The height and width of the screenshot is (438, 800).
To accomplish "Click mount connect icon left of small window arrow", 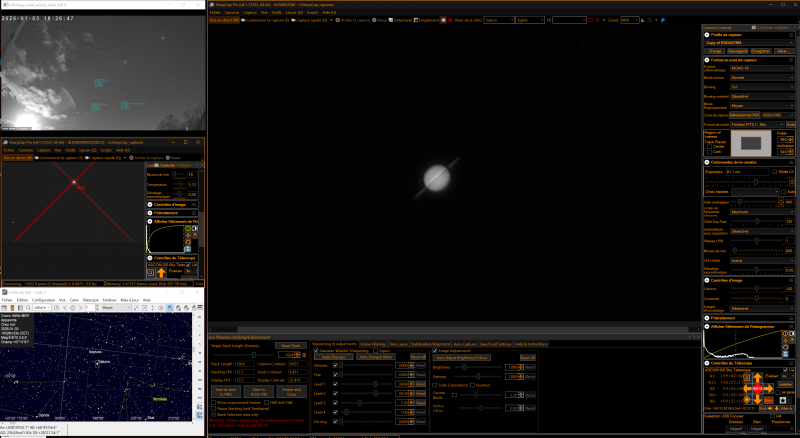I will [x=151, y=273].
